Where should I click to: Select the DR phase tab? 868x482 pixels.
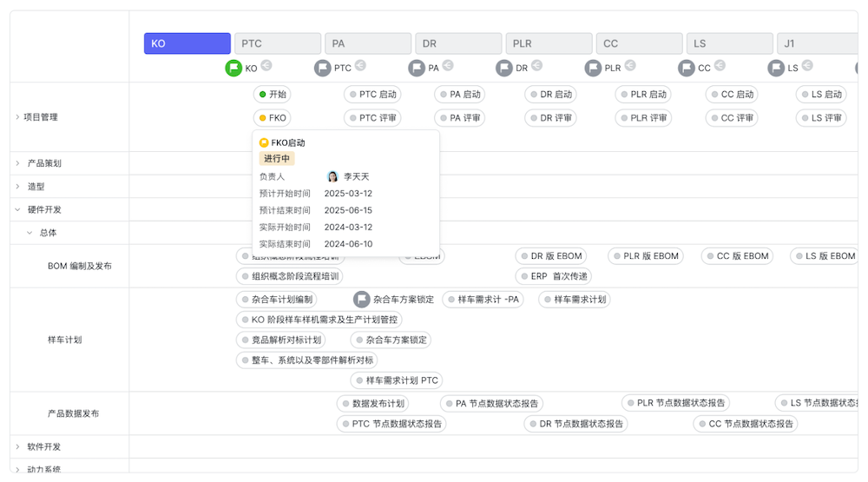pyautogui.click(x=458, y=43)
